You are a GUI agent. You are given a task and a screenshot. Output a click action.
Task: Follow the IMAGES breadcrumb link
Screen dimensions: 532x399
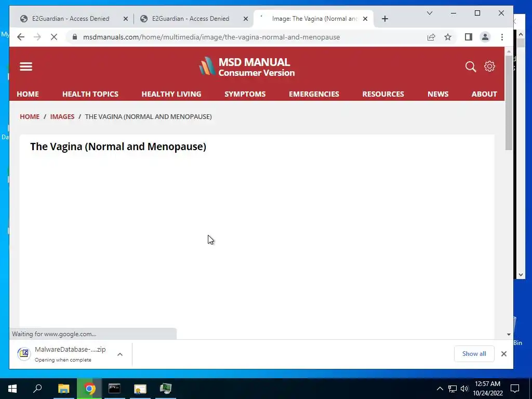62,116
